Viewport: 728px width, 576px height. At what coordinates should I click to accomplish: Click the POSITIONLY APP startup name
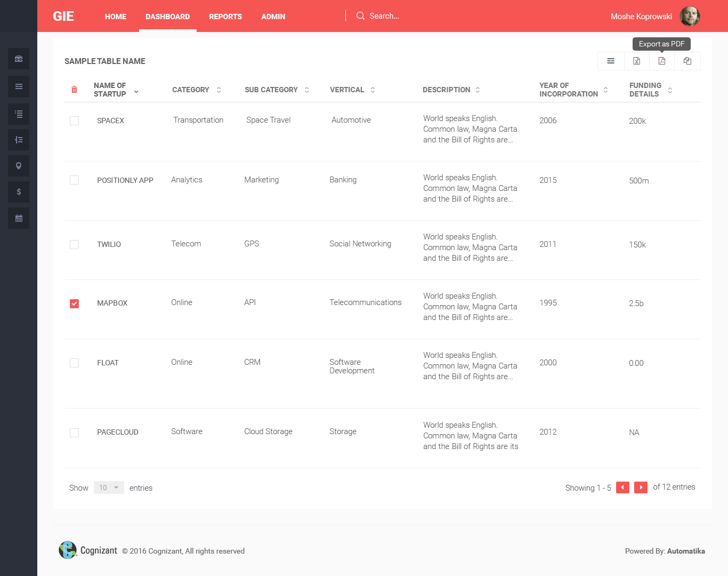coord(125,180)
